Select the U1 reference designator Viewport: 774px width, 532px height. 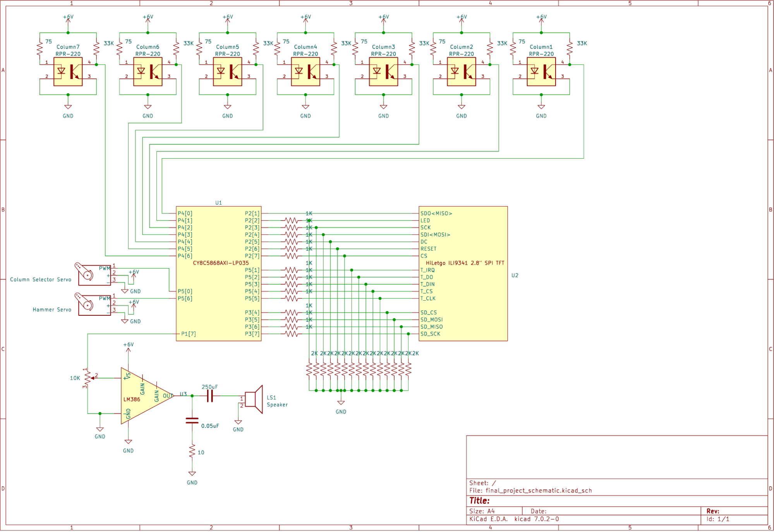(218, 203)
